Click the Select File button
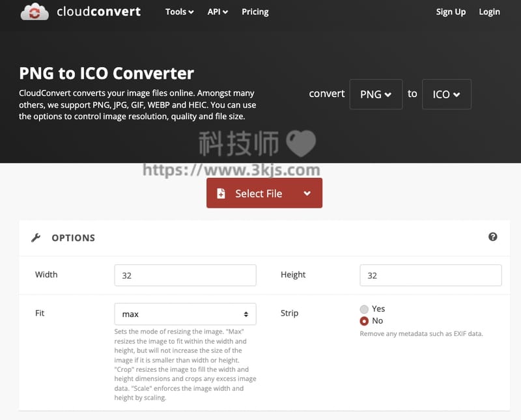The width and height of the screenshot is (521, 420). (264, 193)
